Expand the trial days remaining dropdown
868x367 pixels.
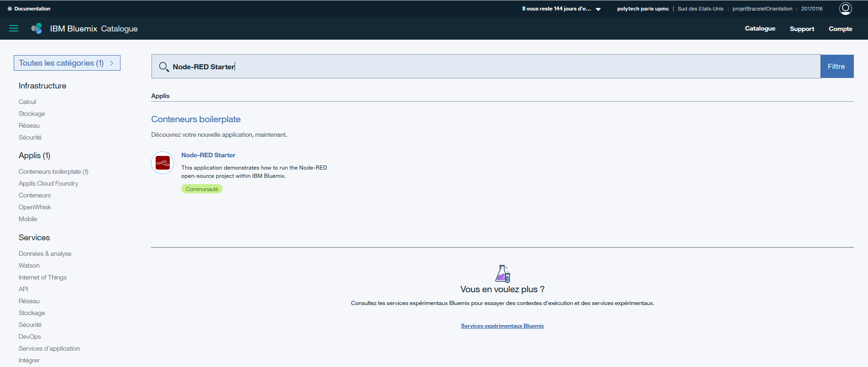pos(598,9)
